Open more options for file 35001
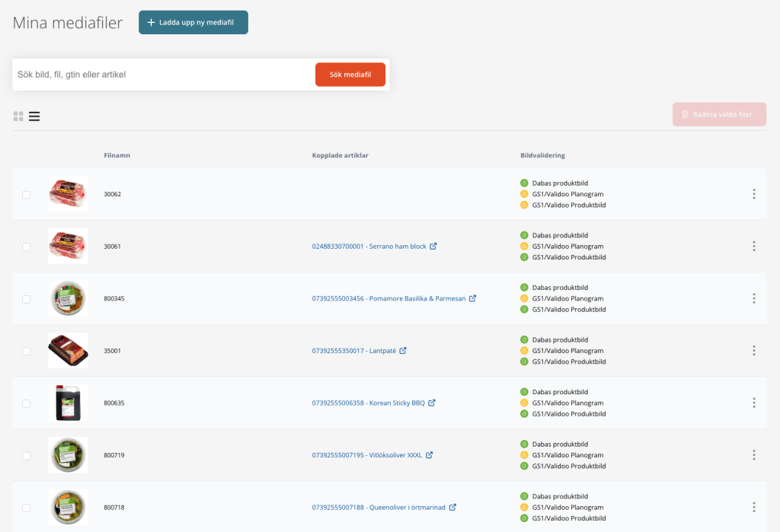Image resolution: width=780 pixels, height=532 pixels. pyautogui.click(x=753, y=351)
